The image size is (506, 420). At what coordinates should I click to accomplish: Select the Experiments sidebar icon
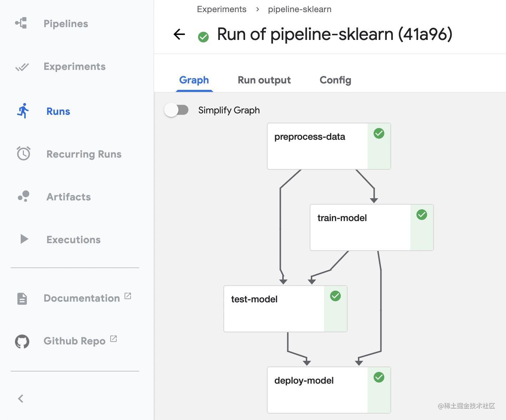tap(22, 66)
